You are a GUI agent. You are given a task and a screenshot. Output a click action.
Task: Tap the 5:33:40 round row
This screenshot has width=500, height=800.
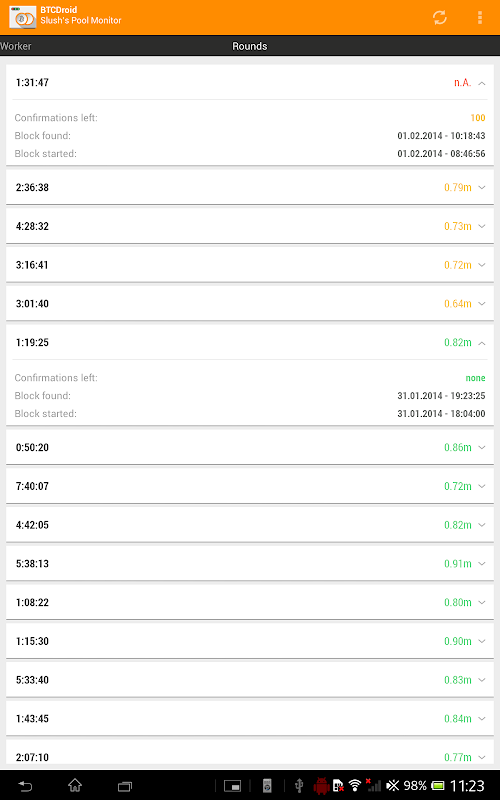point(250,680)
